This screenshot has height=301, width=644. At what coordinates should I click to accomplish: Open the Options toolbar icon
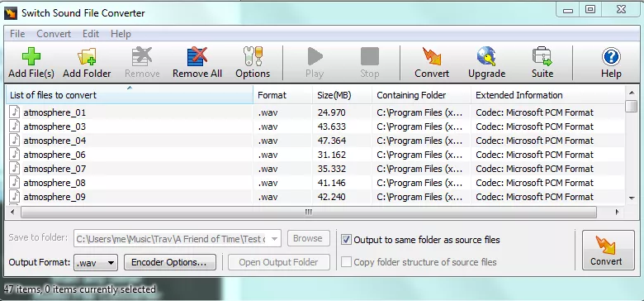[253, 57]
